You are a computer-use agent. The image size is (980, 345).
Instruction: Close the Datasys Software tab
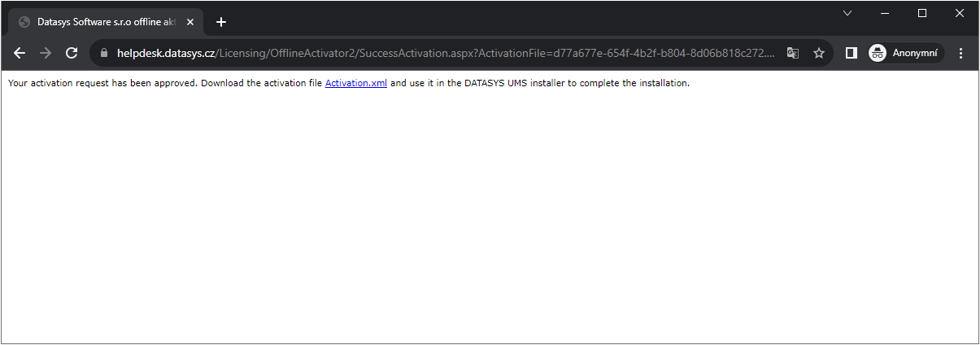190,22
